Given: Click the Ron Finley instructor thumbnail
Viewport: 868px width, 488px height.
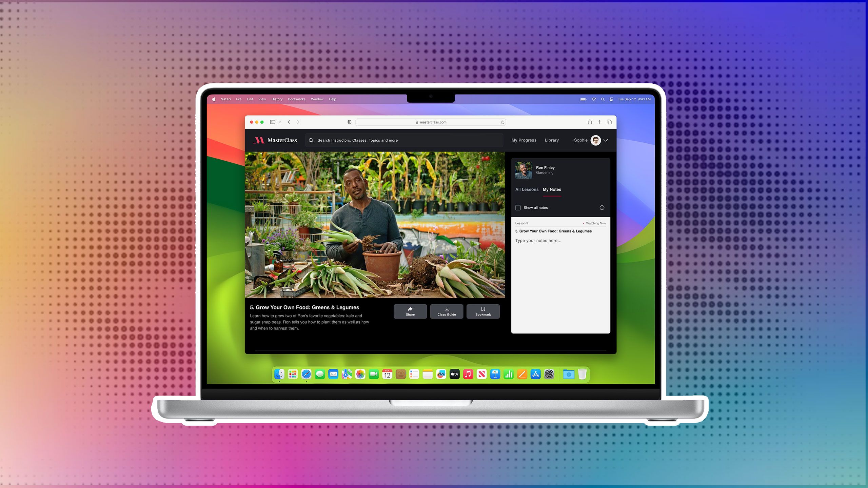Looking at the screenshot, I should [x=523, y=170].
